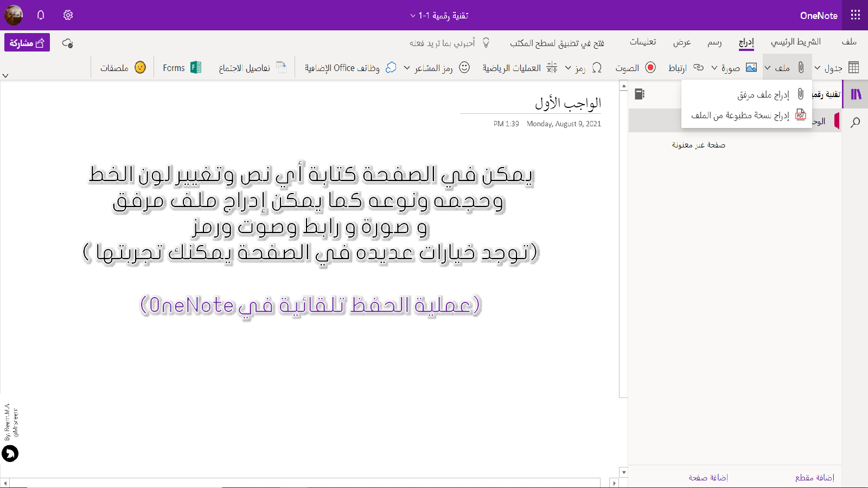
Task: Expand the Picture (صورة) dropdown
Action: [714, 68]
